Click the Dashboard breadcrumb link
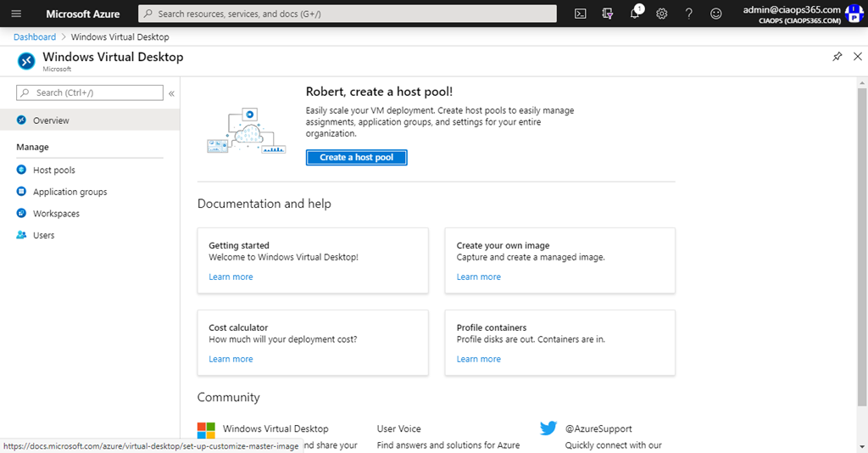This screenshot has width=868, height=453. 35,37
